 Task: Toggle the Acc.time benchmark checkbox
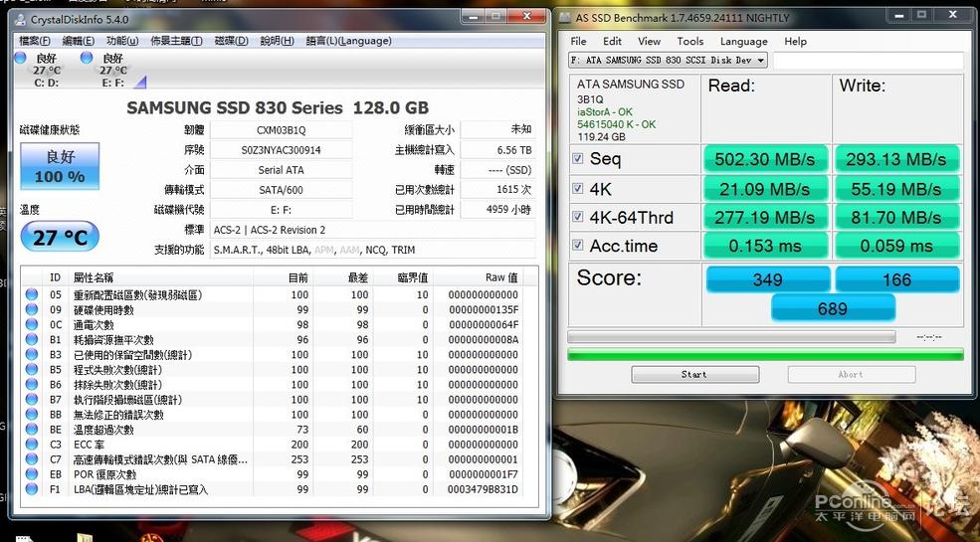tap(578, 245)
